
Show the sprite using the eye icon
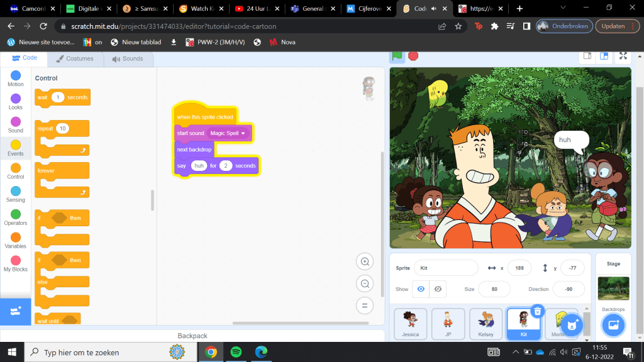pyautogui.click(x=421, y=289)
